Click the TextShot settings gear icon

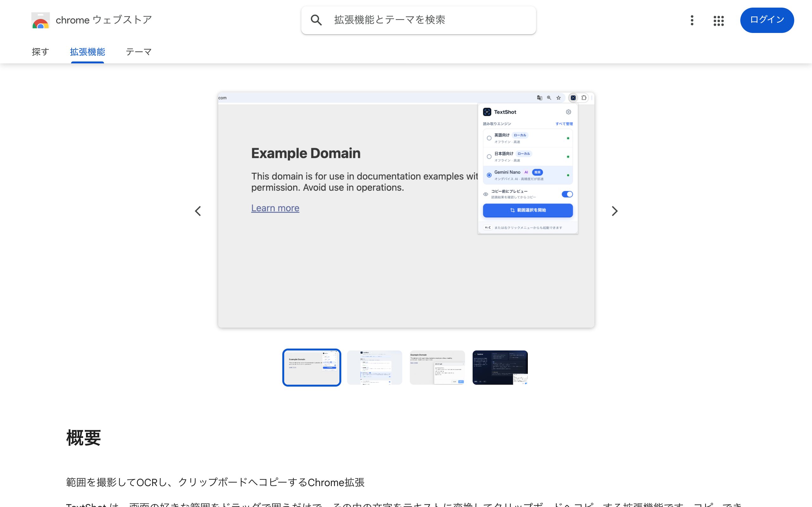click(x=568, y=112)
